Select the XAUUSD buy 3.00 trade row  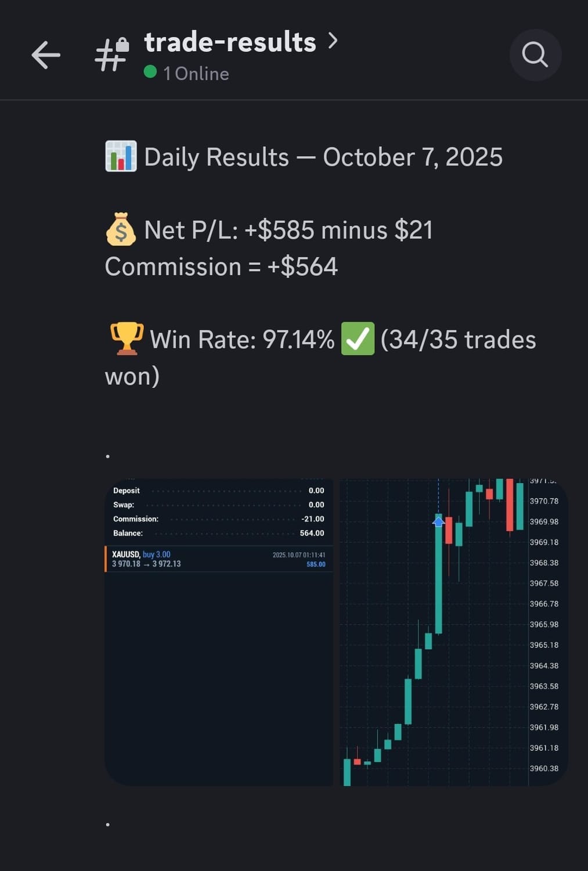tap(219, 559)
